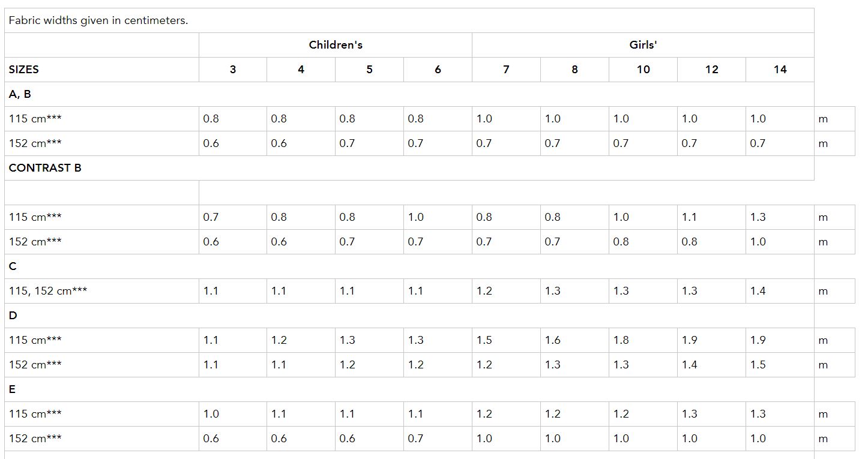
Task: Select the 115, 152 cm*** row label
Action: 48,291
